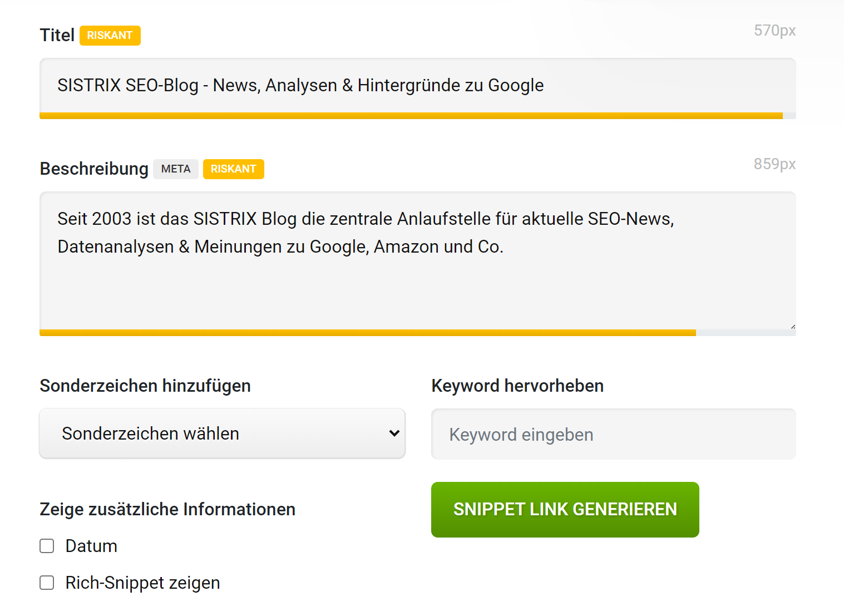Click the yellow progress bar under Beschreibung
The image size is (844, 616).
tap(368, 333)
